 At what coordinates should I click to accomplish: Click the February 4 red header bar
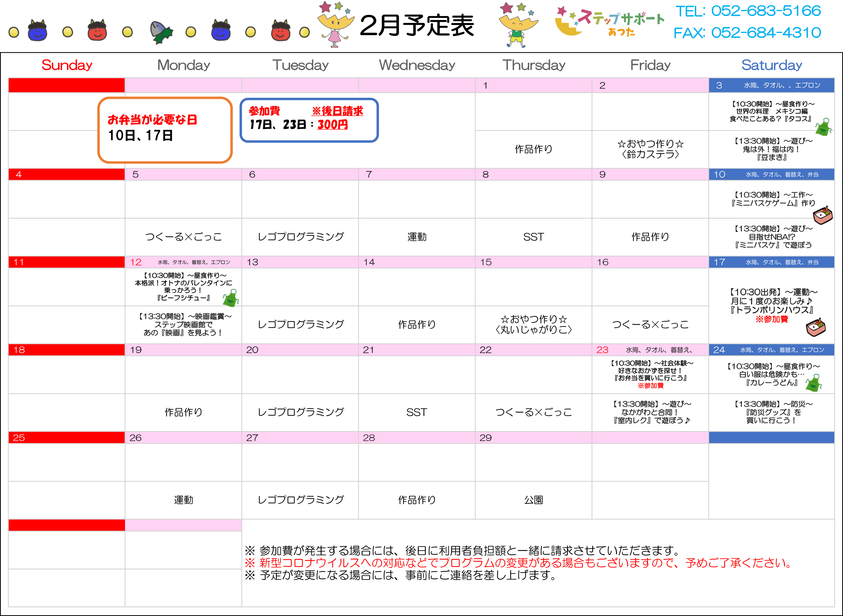coord(66,174)
